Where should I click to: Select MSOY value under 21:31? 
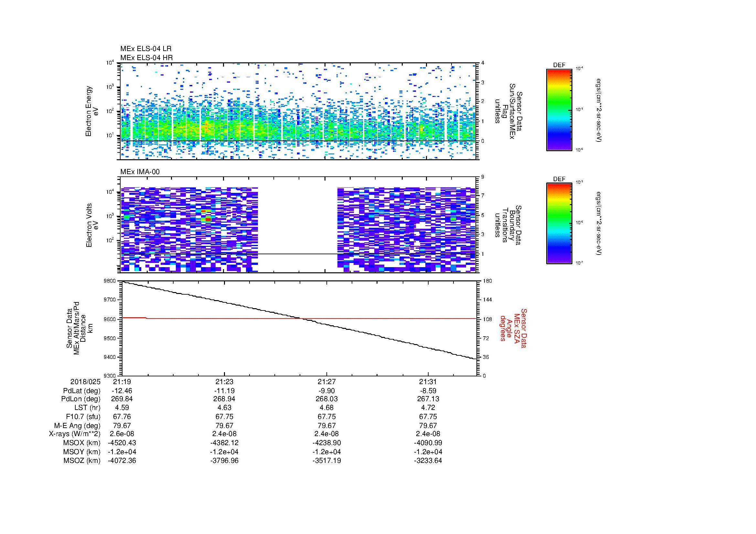428,452
